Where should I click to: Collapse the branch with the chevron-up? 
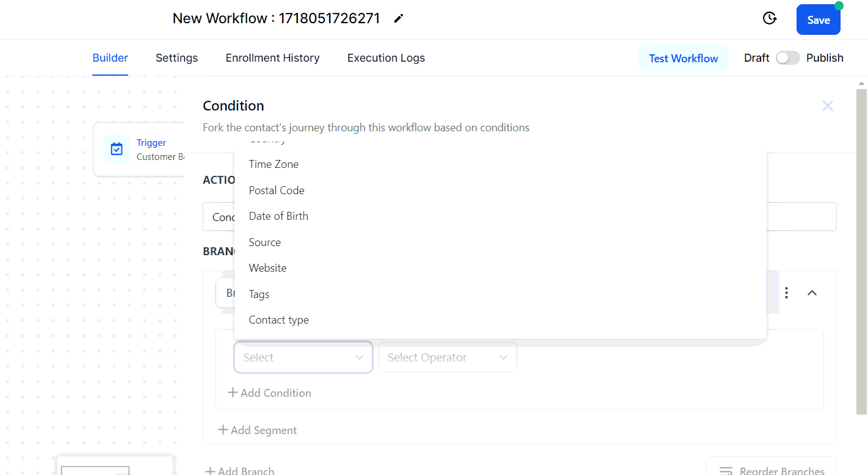[x=812, y=293]
